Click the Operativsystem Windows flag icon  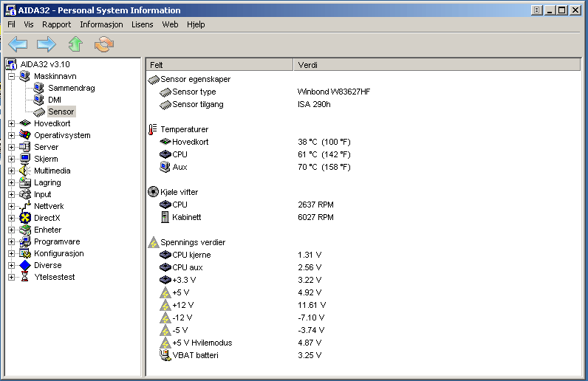(x=25, y=135)
